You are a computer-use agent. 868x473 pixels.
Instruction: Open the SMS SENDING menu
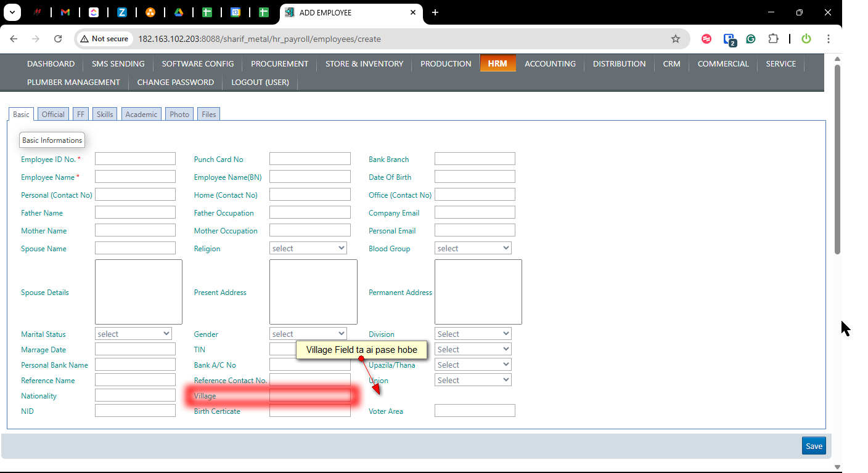click(x=118, y=63)
